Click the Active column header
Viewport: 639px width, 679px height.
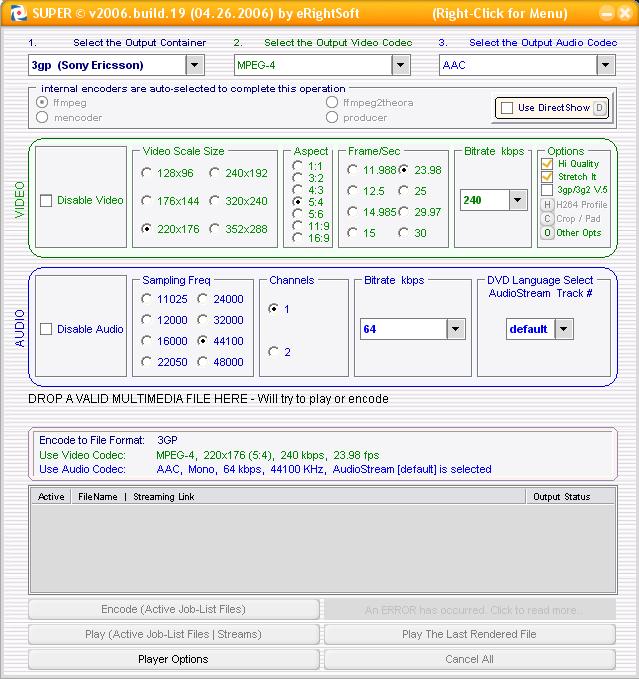(x=51, y=497)
